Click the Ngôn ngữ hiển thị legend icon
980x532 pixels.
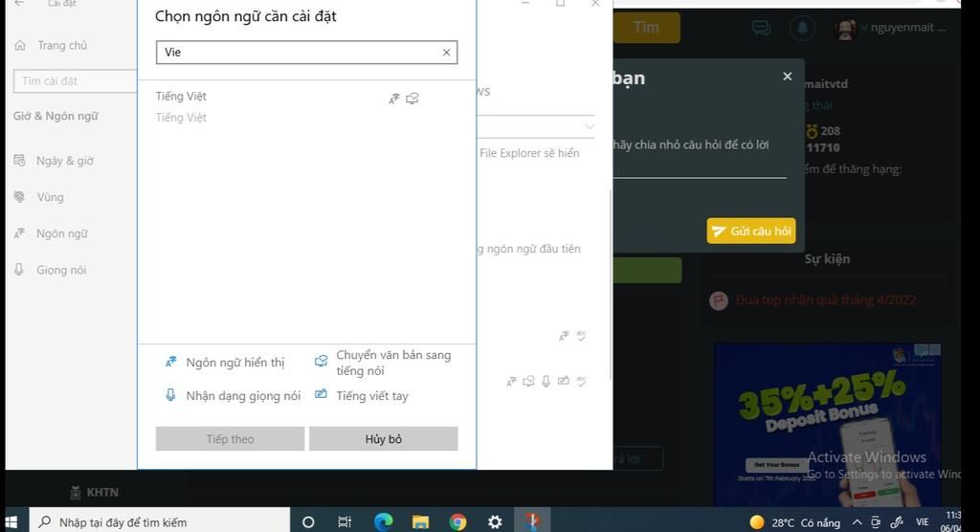pos(170,362)
